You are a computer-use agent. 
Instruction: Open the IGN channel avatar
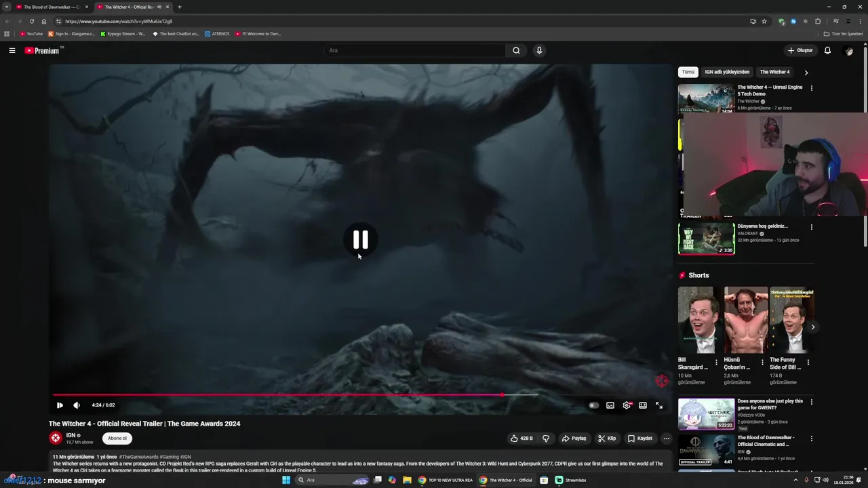coord(56,438)
